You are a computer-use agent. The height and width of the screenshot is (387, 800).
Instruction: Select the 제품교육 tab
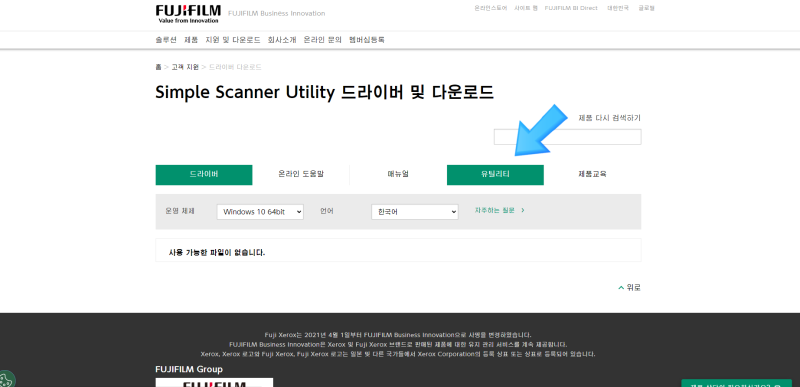pyautogui.click(x=592, y=174)
